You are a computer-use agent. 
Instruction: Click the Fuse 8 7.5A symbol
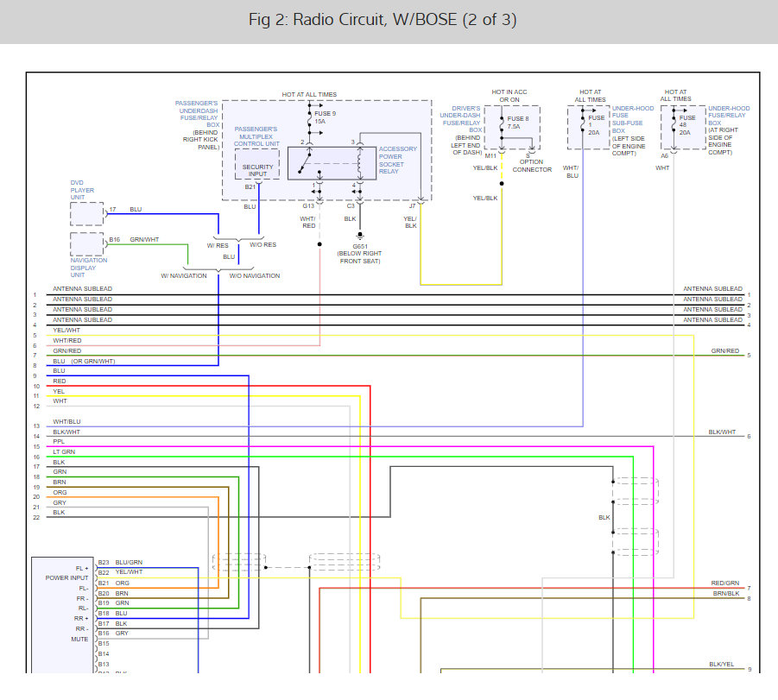502,123
